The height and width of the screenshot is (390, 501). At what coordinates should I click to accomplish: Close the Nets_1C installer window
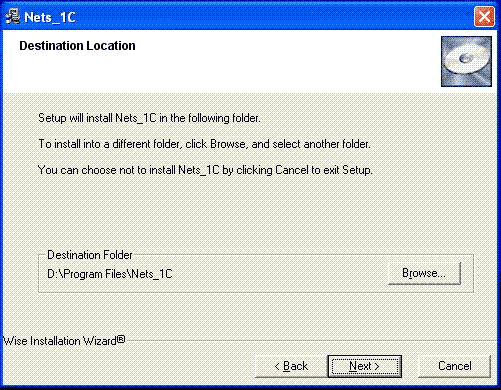click(x=484, y=16)
